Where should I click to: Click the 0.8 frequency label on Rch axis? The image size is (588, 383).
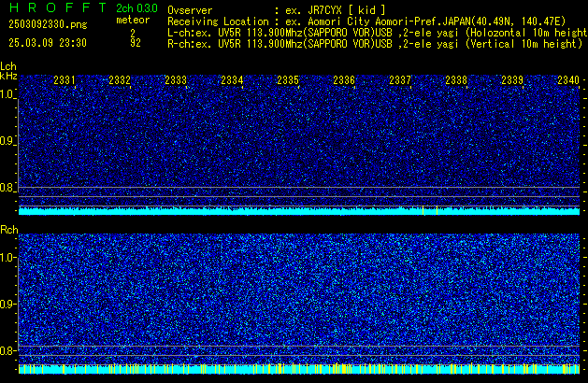[x=7, y=350]
